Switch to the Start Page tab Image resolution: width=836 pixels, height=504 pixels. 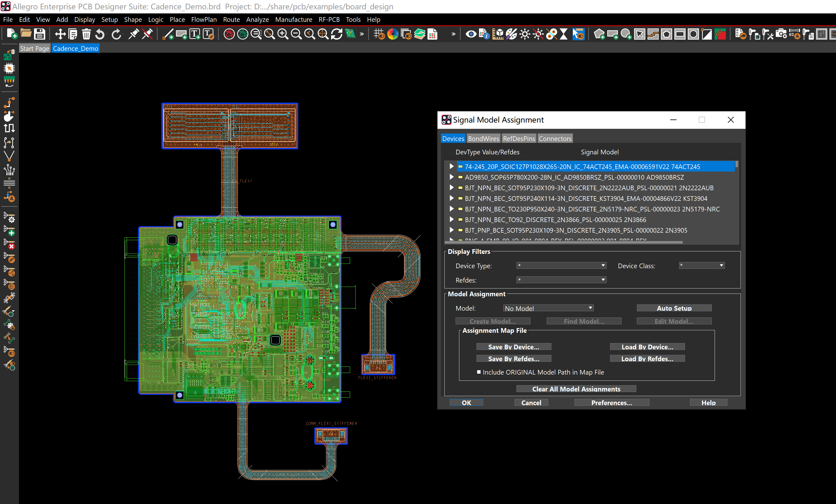(35, 49)
